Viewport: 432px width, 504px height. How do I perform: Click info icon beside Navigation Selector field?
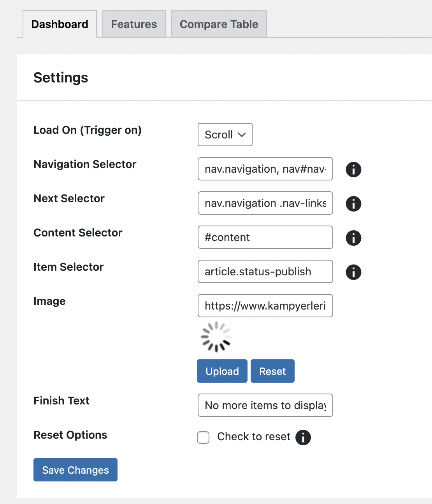coord(353,169)
